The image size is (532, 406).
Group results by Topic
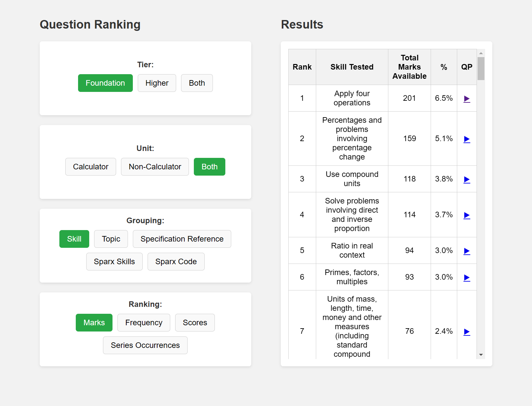click(x=111, y=239)
